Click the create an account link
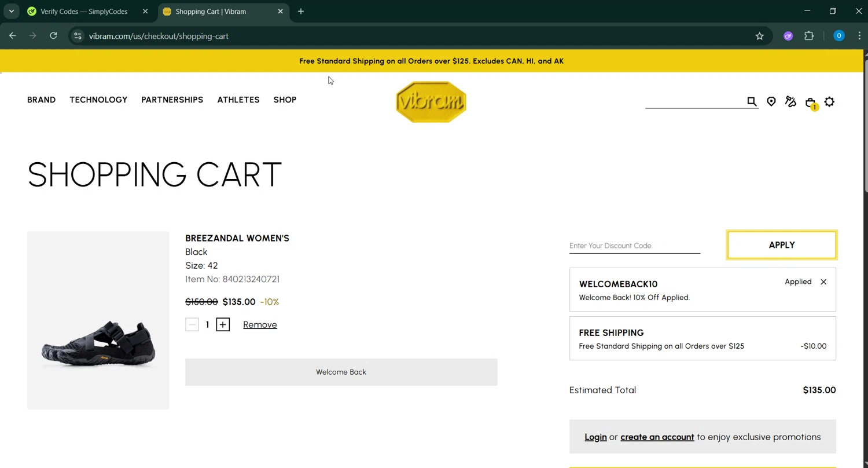 pos(657,437)
